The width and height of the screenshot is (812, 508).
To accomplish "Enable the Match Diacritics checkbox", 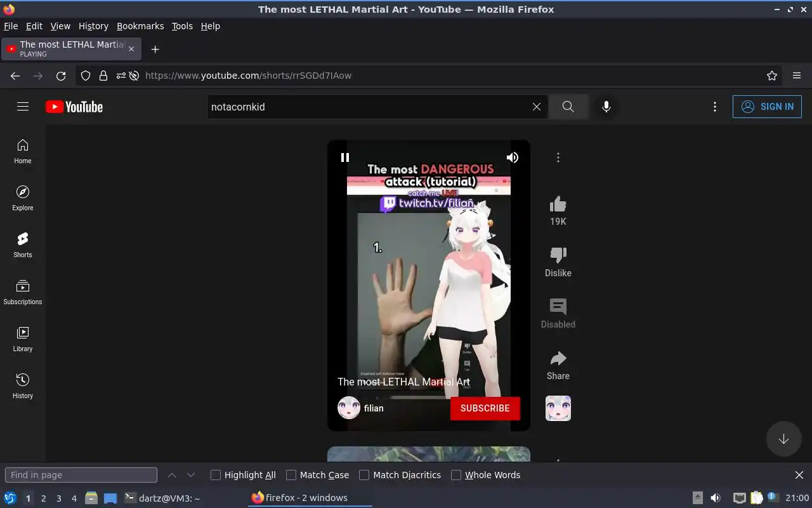I will (364, 475).
